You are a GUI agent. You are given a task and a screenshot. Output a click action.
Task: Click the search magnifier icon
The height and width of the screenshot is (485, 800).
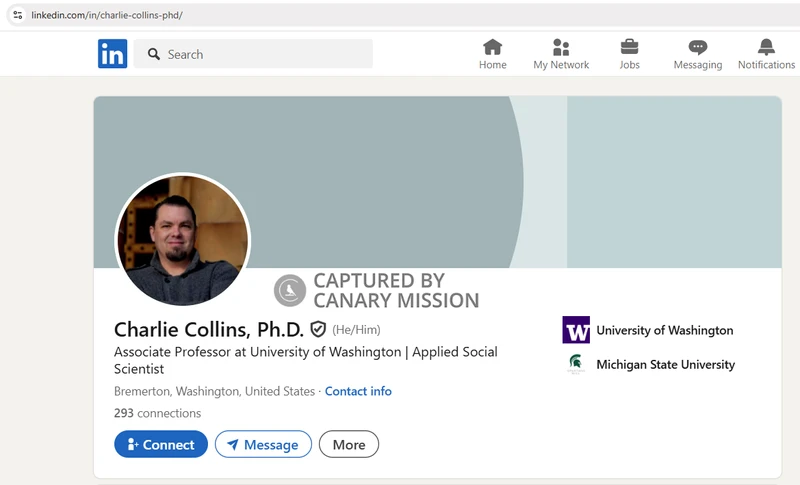tap(154, 54)
